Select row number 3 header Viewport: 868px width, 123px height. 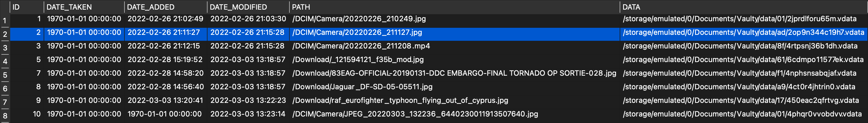[x=5, y=48]
